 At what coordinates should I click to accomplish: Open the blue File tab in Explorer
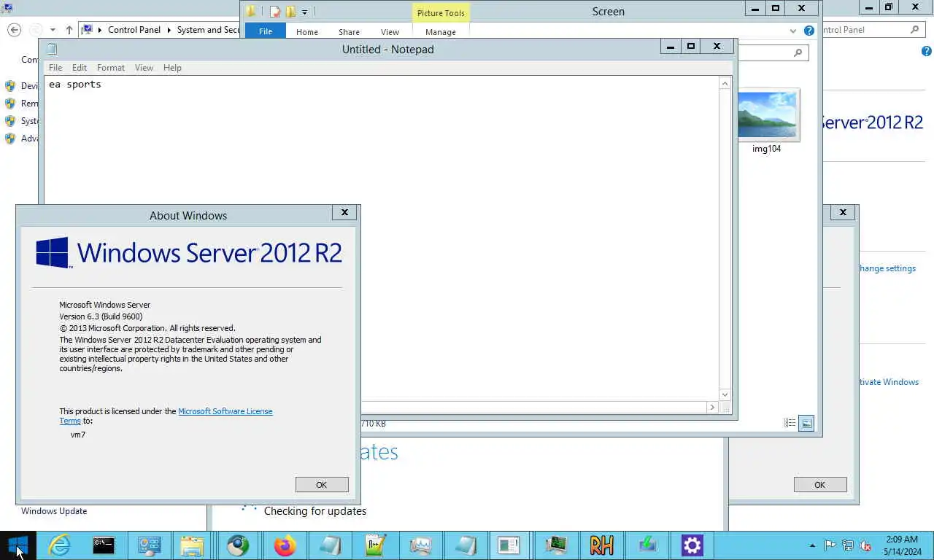266,31
